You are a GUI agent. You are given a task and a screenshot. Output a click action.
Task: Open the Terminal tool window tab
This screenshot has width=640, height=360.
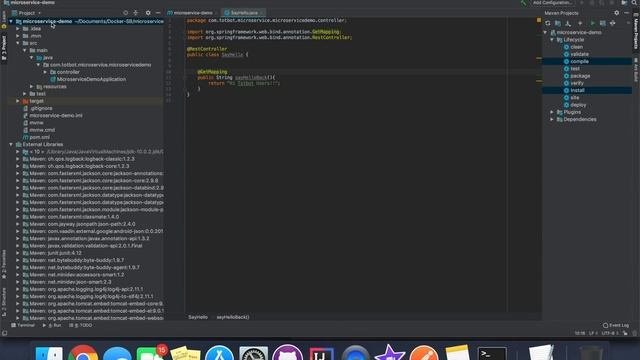point(23,325)
